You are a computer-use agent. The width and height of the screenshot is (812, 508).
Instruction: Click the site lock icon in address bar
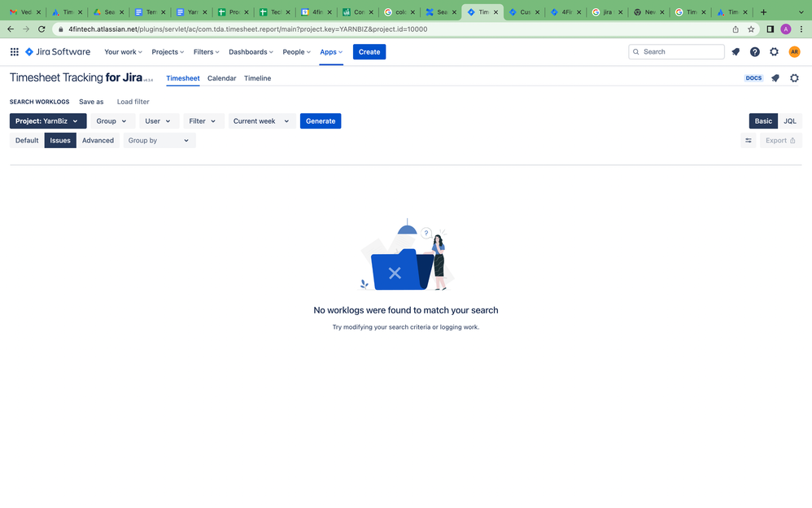pyautogui.click(x=60, y=29)
